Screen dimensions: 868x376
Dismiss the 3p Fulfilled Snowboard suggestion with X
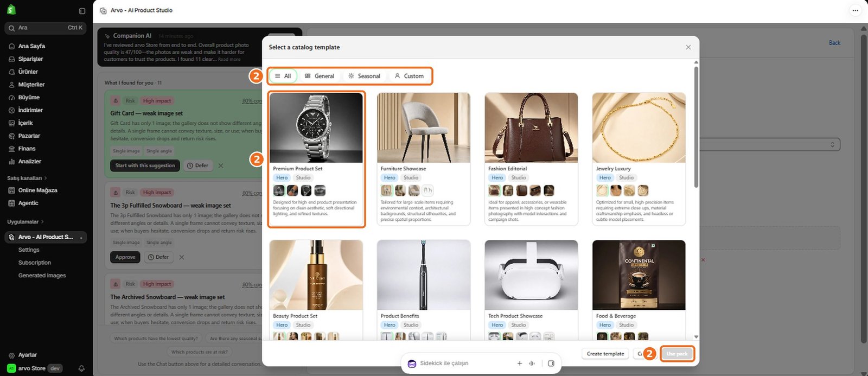tap(182, 257)
